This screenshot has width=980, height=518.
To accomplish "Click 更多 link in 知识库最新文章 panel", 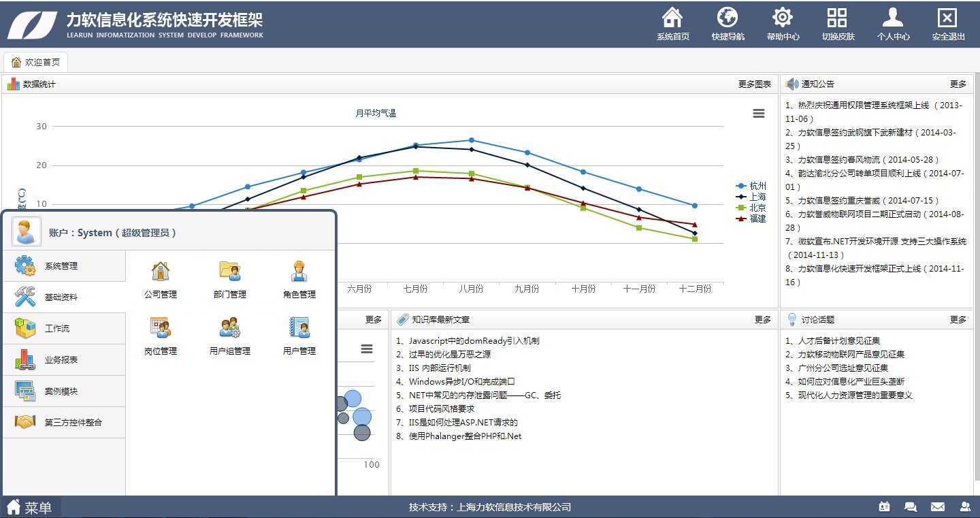I will pos(763,320).
